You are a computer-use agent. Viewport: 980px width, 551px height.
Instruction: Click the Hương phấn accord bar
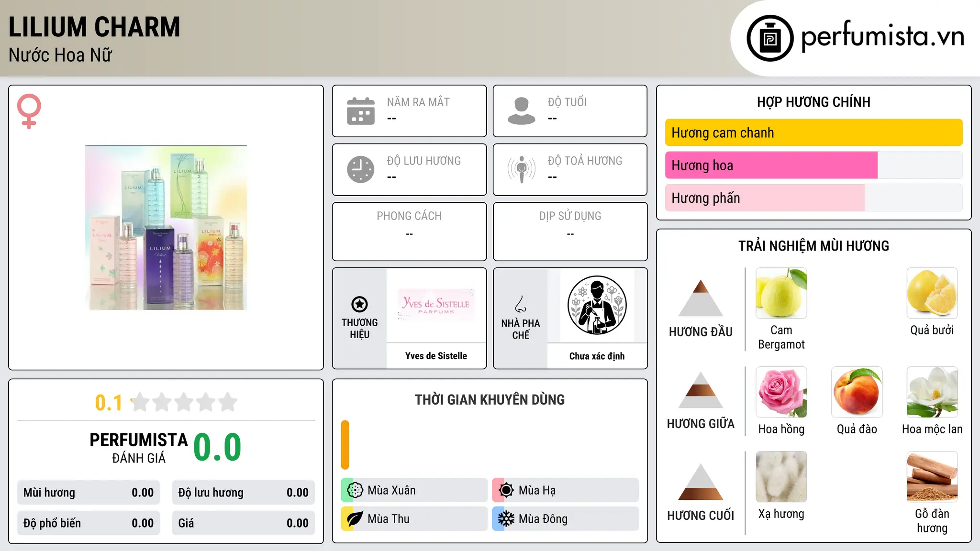pos(814,198)
